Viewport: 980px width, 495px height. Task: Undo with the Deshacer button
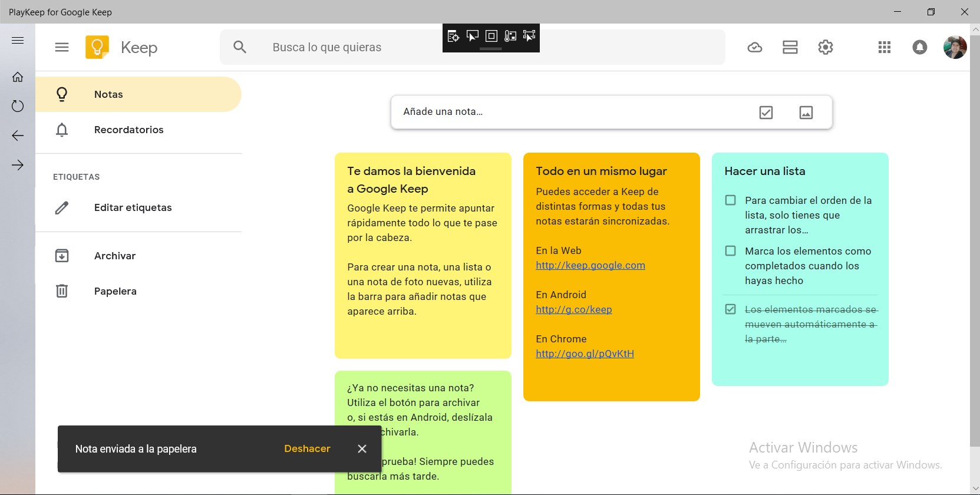coord(307,449)
